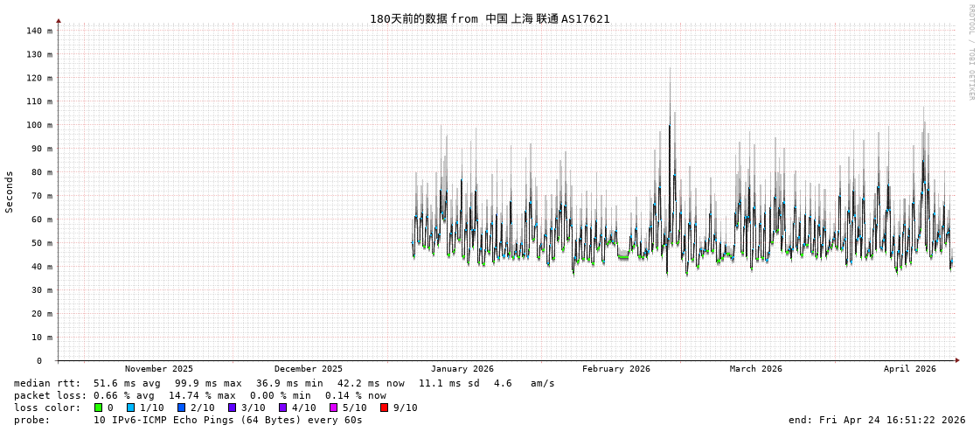This screenshot has height=432, width=980.
Task: Click the vertical Seconds axis label
Action: [x=10, y=192]
